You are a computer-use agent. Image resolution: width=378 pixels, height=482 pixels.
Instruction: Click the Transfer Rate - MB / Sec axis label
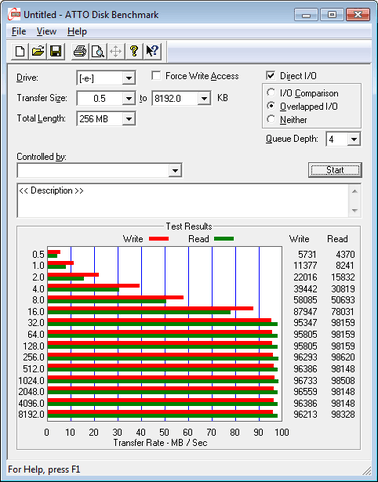tap(160, 443)
